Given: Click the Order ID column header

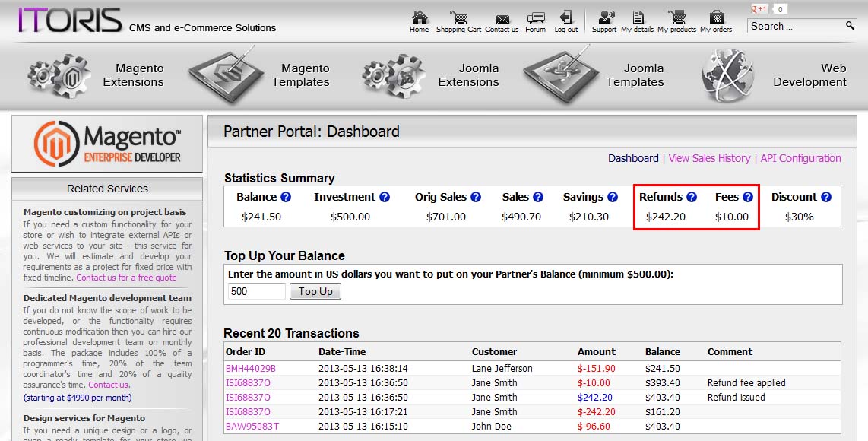Looking at the screenshot, I should coord(246,352).
